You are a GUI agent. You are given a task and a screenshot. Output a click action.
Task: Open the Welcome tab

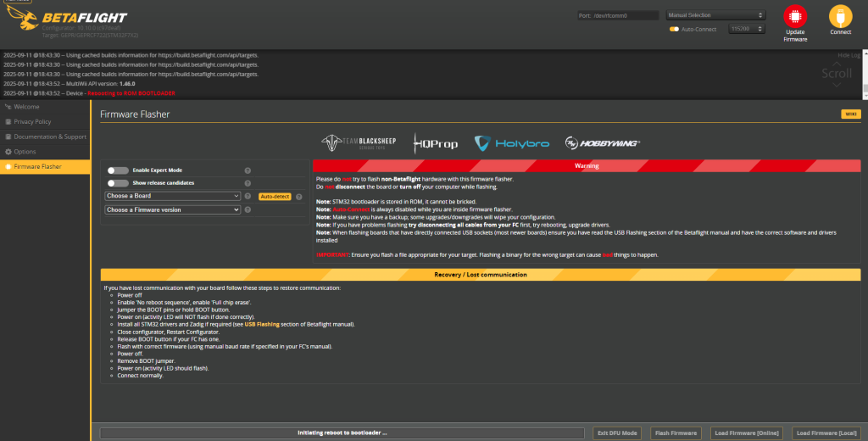tap(45, 106)
